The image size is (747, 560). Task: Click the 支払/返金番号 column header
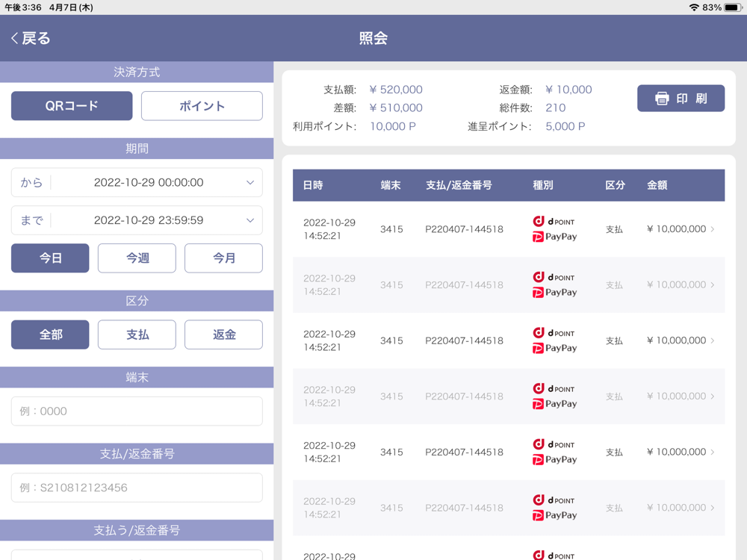(459, 185)
